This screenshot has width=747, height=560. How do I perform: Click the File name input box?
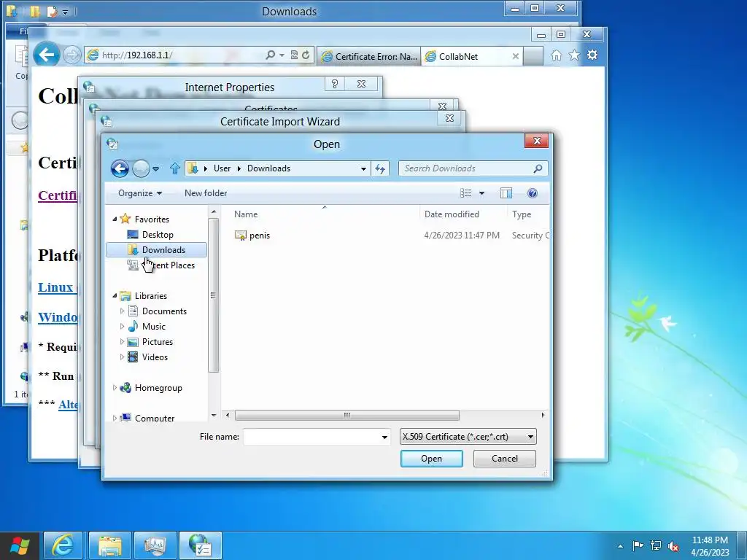click(x=311, y=437)
